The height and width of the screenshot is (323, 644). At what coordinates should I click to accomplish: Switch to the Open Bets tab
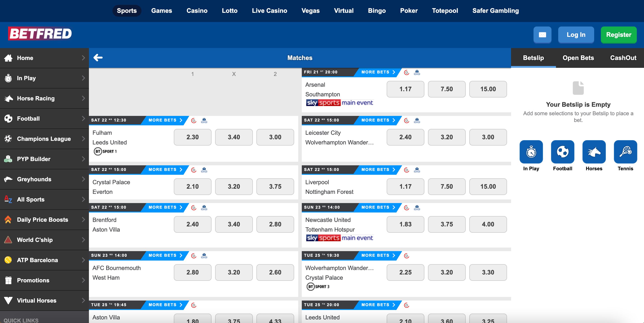[x=578, y=58]
